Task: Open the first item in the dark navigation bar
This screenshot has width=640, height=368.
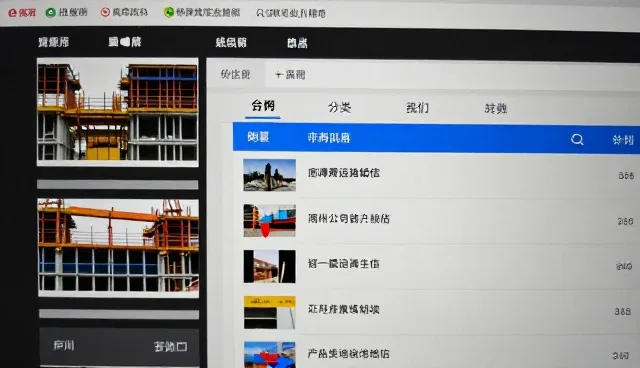Action: tap(53, 42)
